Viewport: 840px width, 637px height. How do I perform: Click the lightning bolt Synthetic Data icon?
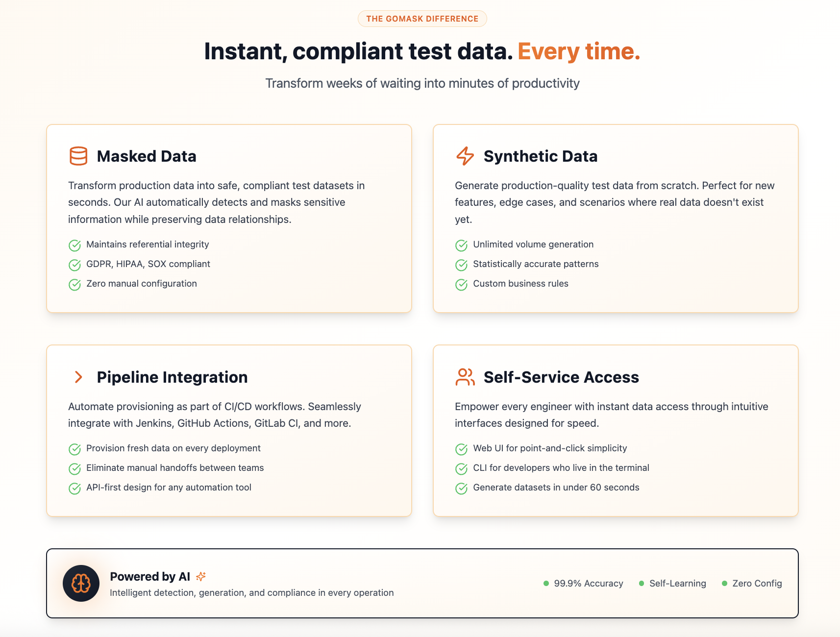(465, 156)
